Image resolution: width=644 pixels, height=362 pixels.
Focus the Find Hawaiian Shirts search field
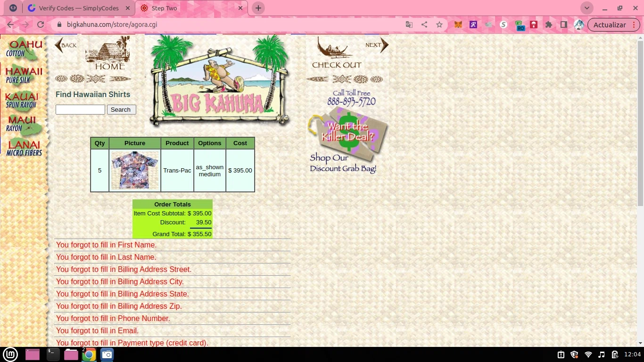tap(80, 110)
